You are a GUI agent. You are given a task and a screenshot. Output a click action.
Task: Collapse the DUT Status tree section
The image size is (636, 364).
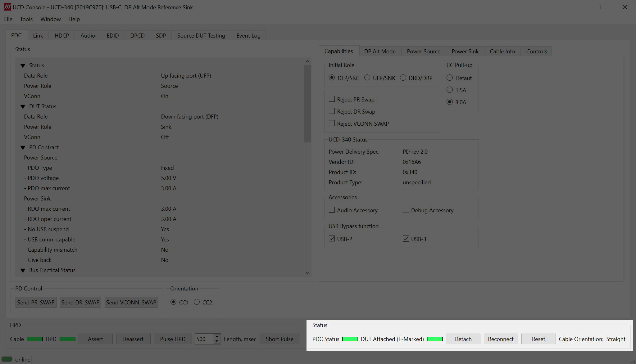tap(23, 106)
